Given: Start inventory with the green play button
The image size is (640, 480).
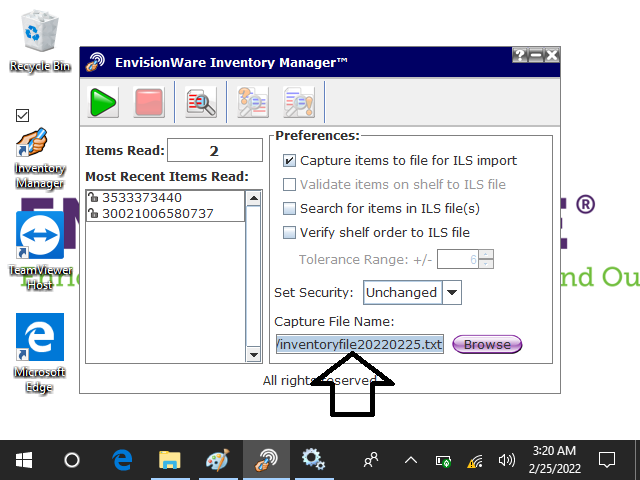Looking at the screenshot, I should tap(103, 102).
